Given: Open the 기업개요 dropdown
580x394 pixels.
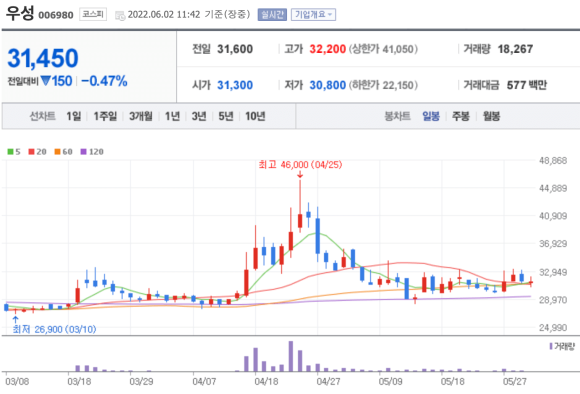Looking at the screenshot, I should [x=313, y=14].
